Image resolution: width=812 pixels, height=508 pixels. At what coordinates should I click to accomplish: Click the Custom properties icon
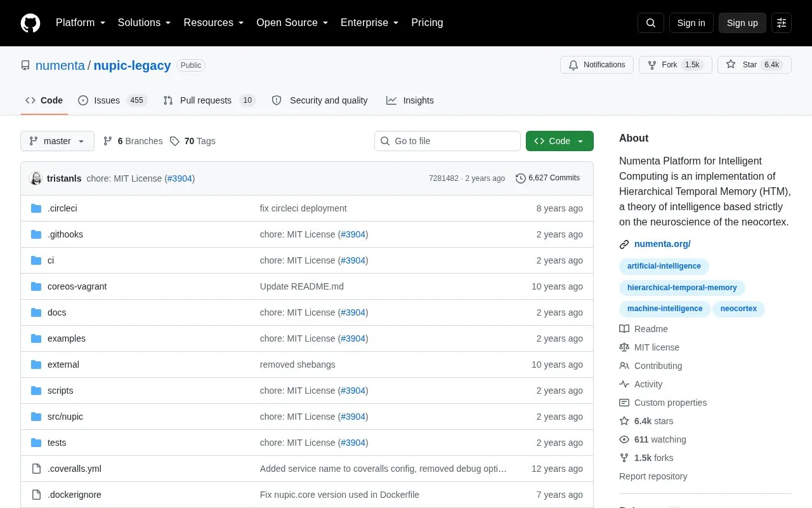point(624,403)
